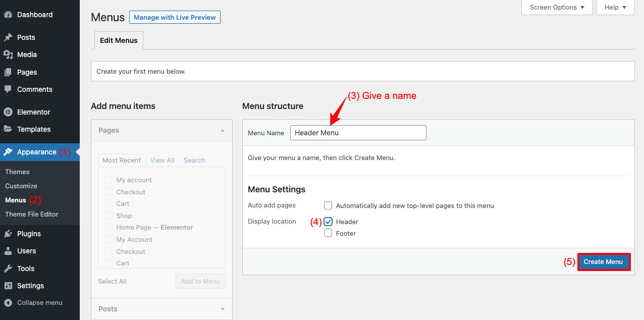Click the Elementor logo icon
644x320 pixels.
8,112
